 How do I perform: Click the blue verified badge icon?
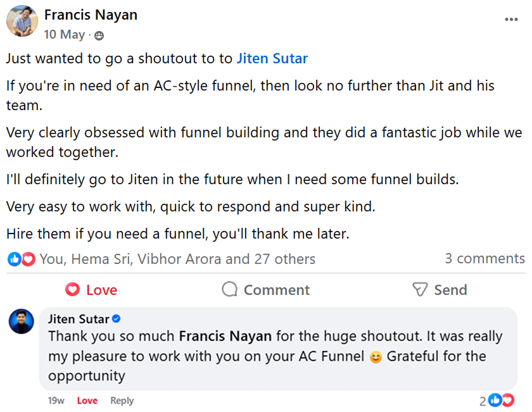(x=117, y=318)
